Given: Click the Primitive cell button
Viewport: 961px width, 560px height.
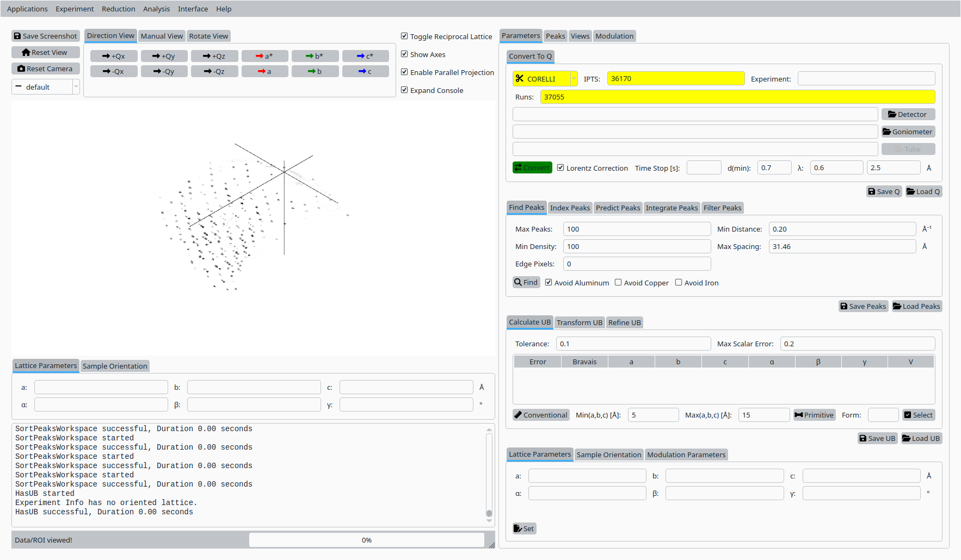Looking at the screenshot, I should pos(814,415).
